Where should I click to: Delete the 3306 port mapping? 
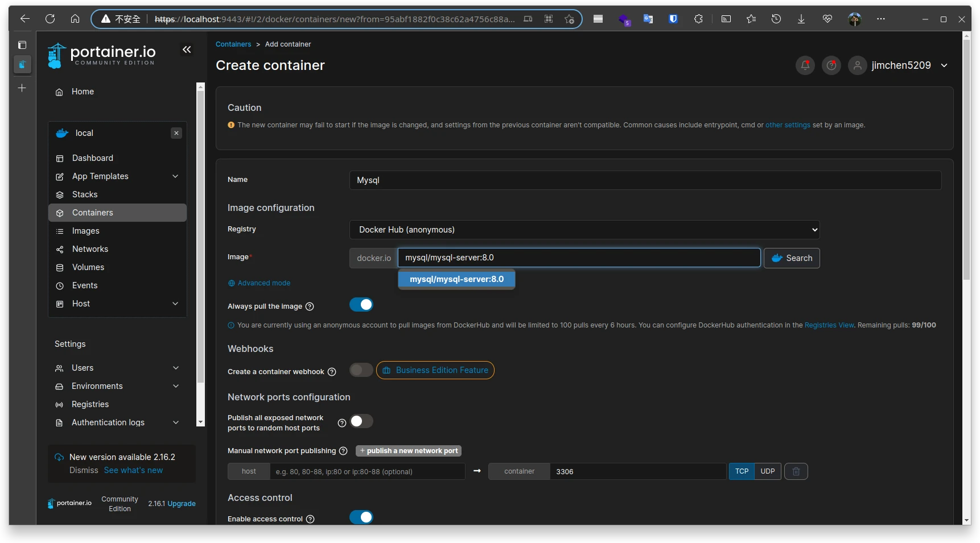point(796,471)
